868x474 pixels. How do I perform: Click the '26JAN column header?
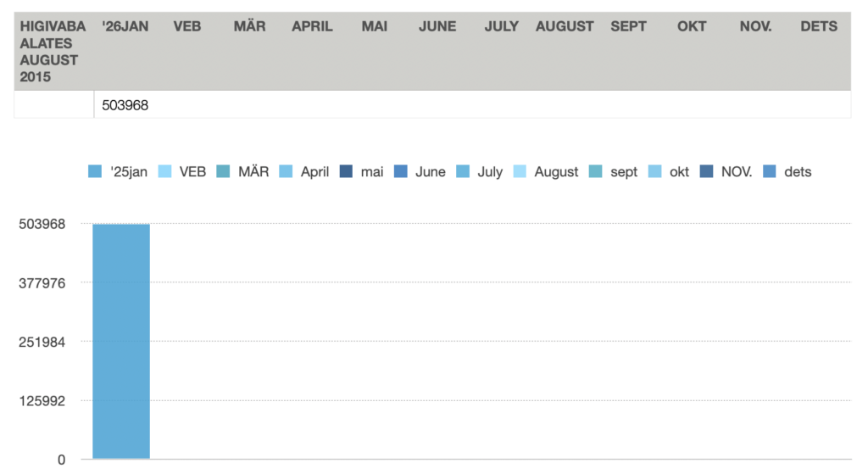[x=125, y=26]
